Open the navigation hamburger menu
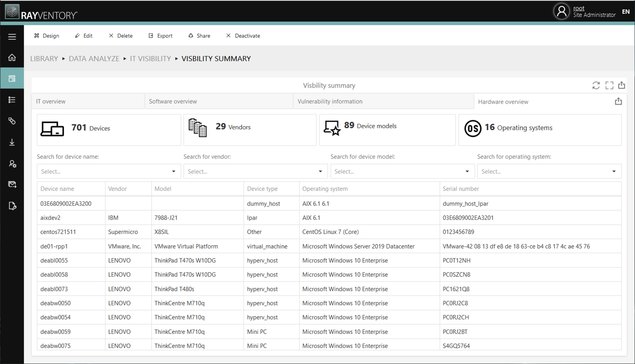Screen dimensions: 635x364 (x=12, y=36)
